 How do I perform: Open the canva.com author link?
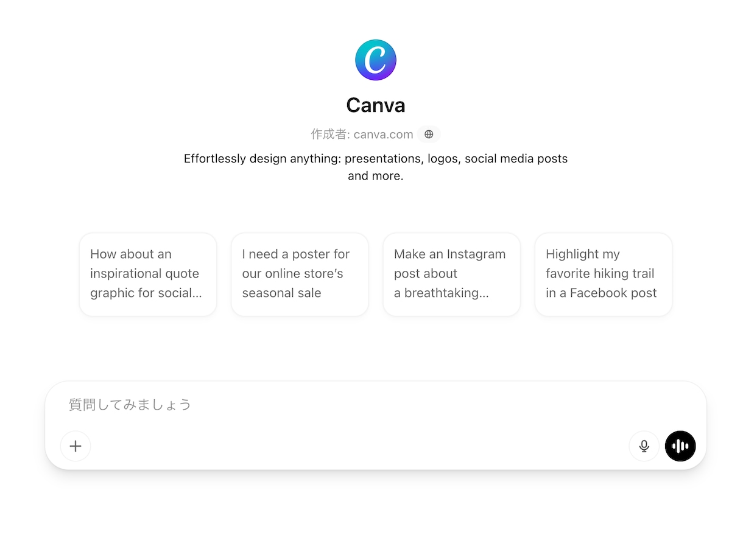(x=383, y=135)
